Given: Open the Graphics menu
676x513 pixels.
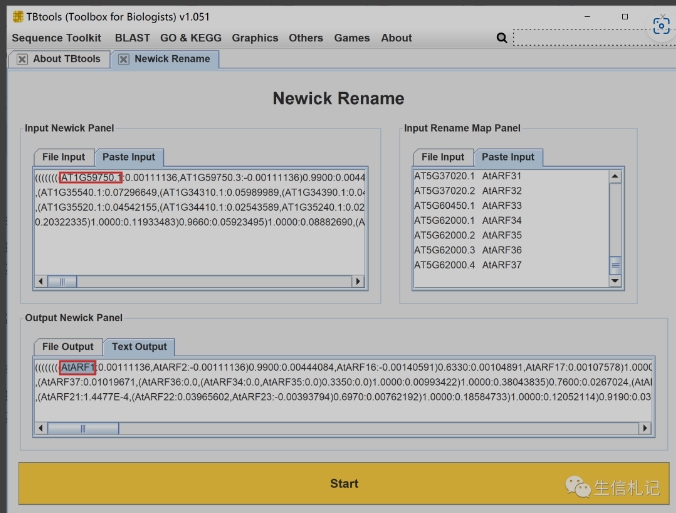Looking at the screenshot, I should coord(255,38).
